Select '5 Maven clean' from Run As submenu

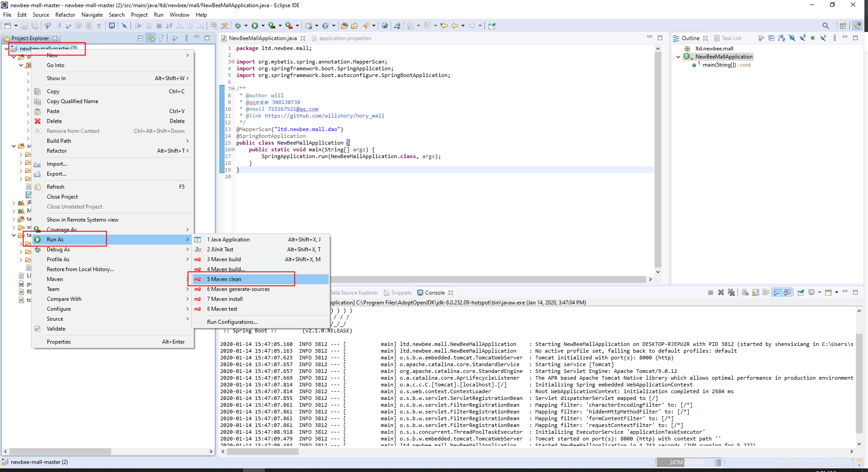point(260,279)
